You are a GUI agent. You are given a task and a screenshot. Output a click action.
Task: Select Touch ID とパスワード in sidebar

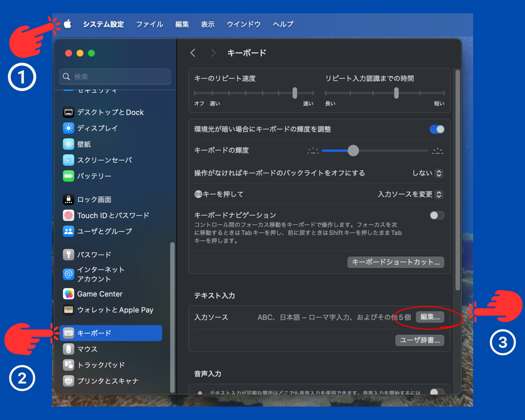[x=113, y=215]
